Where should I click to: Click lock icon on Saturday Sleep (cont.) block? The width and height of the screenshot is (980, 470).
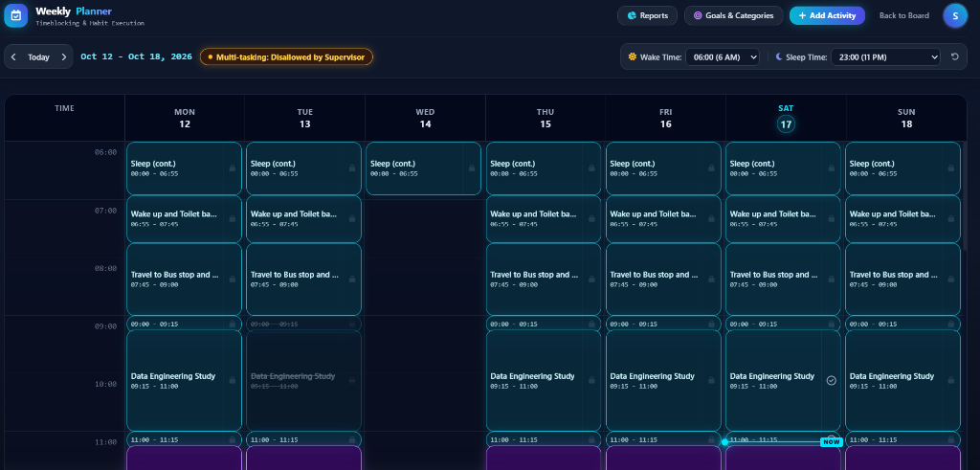pos(832,168)
